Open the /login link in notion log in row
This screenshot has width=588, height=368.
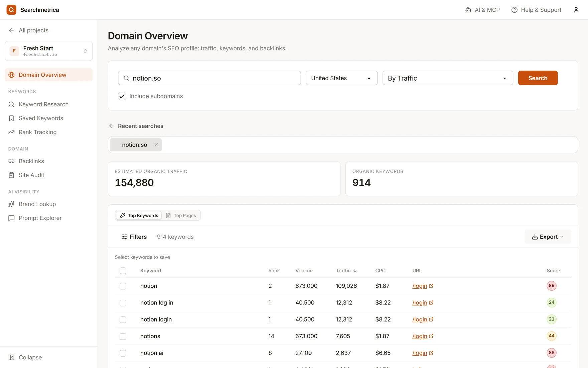click(423, 303)
